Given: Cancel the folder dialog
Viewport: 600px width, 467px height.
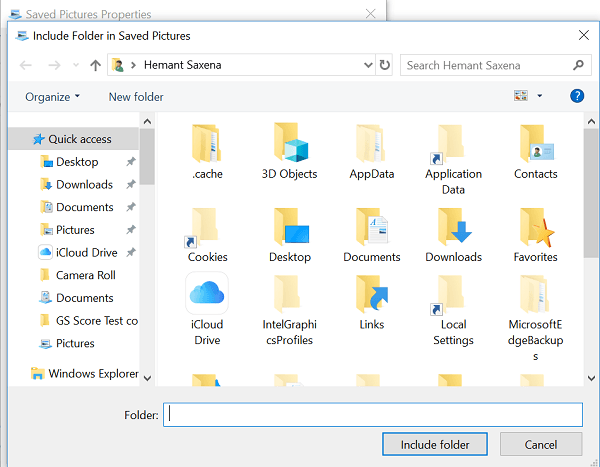Looking at the screenshot, I should coord(541,444).
